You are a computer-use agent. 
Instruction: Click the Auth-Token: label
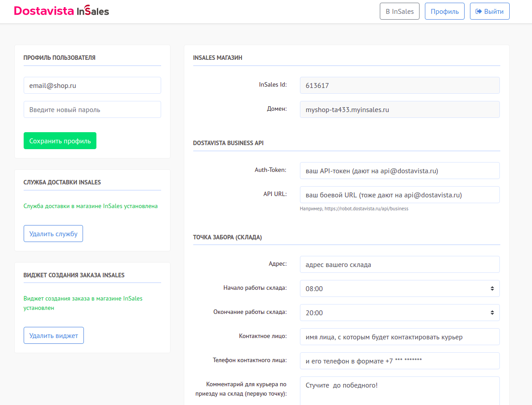pyautogui.click(x=270, y=170)
